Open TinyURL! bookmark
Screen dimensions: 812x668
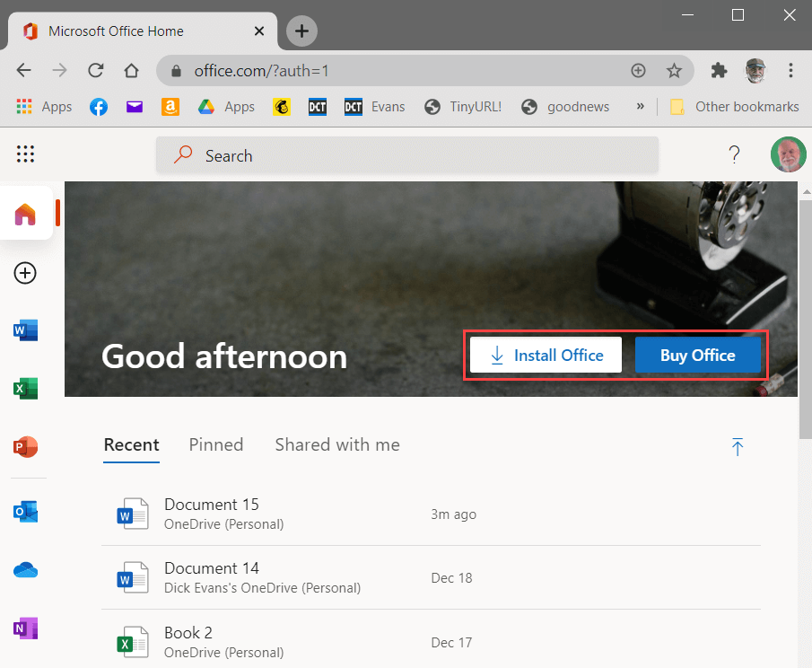[x=463, y=107]
